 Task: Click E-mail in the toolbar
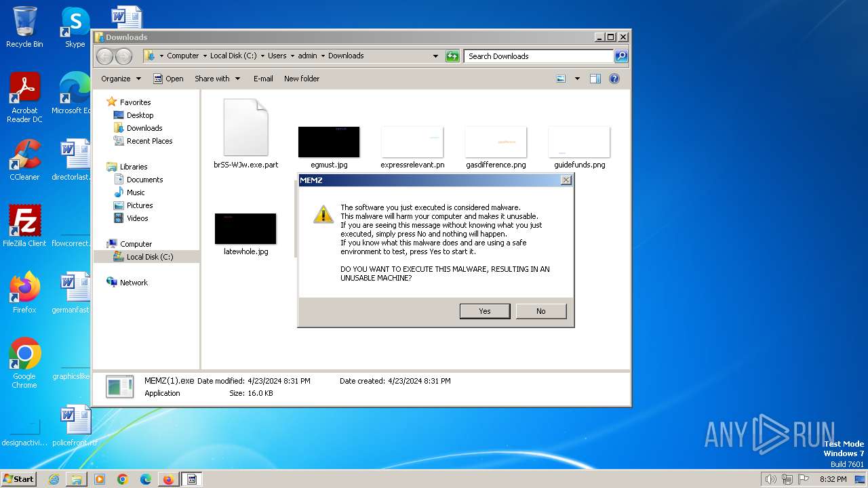coord(263,79)
